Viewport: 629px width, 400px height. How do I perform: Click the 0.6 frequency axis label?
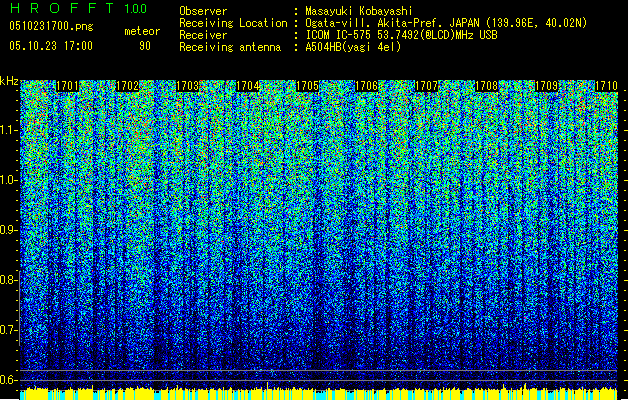click(x=9, y=380)
